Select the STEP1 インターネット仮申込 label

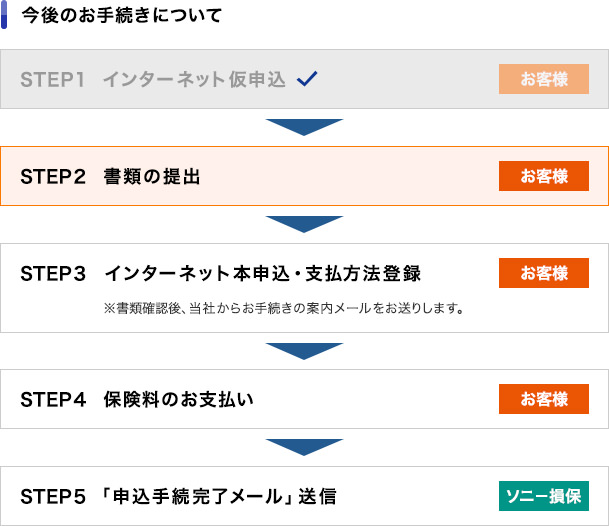pos(153,79)
